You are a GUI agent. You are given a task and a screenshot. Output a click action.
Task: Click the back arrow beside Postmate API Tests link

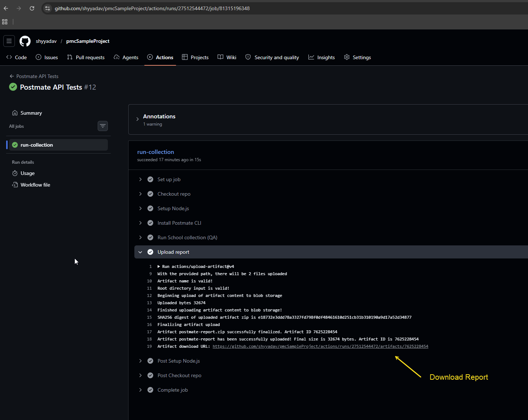12,76
